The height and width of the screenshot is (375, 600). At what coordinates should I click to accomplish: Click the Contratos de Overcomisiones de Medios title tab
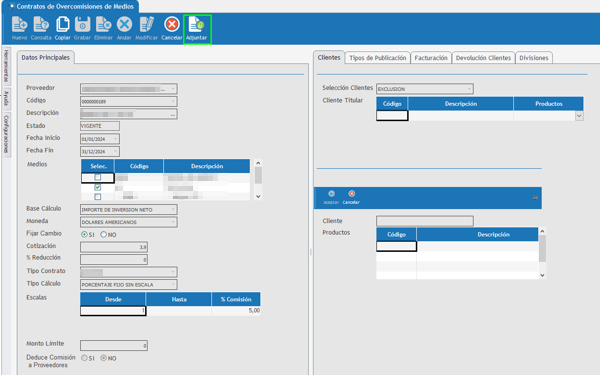pyautogui.click(x=71, y=7)
